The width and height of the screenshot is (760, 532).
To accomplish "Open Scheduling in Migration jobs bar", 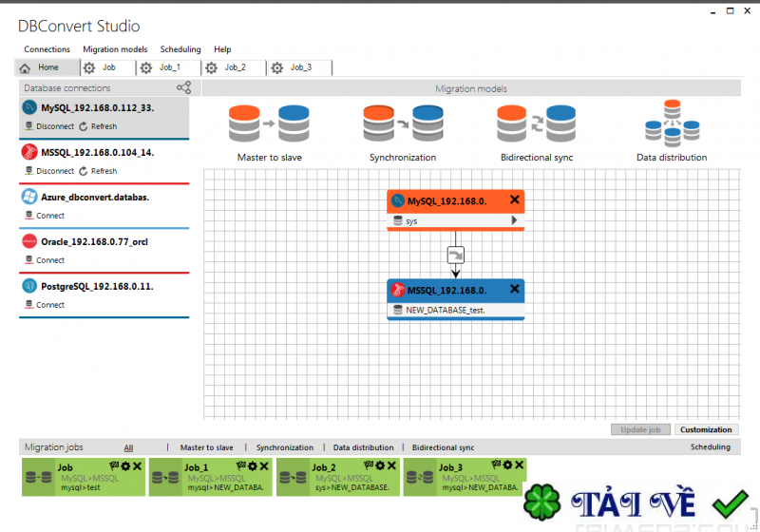I will (710, 446).
